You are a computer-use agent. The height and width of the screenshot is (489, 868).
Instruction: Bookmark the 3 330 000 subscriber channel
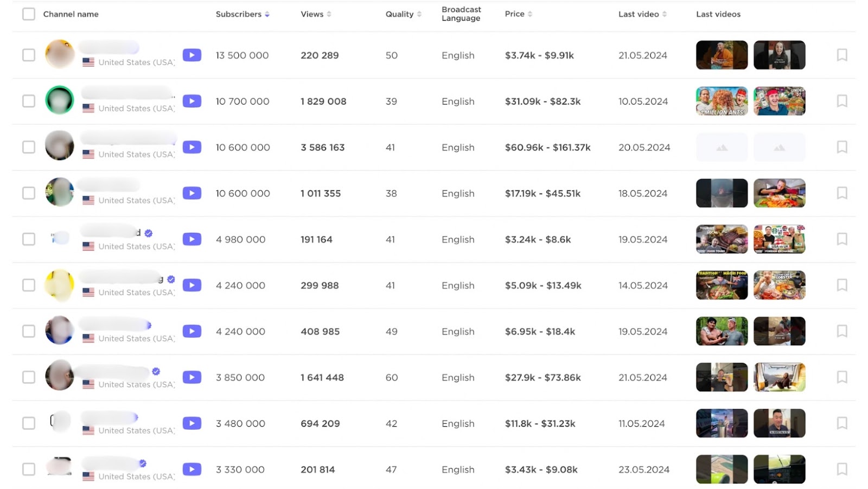coord(842,469)
